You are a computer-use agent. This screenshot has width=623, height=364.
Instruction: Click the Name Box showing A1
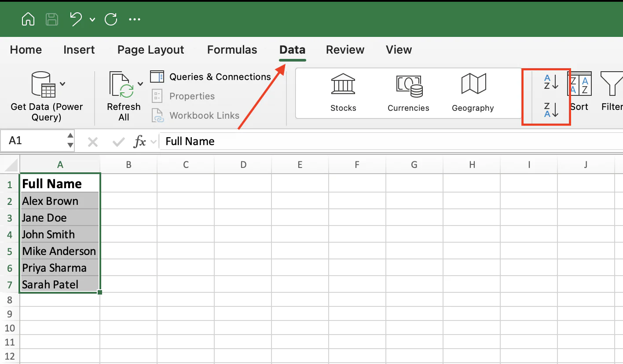[33, 141]
